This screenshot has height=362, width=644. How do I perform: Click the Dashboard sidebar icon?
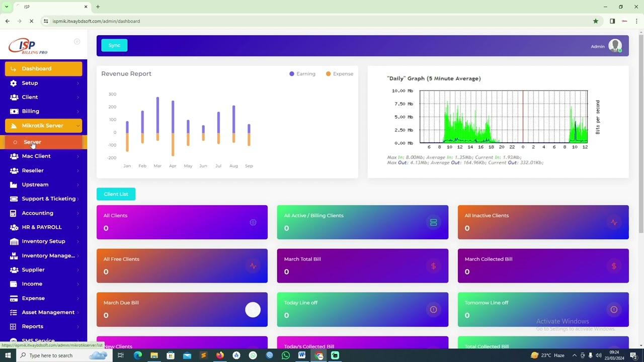14,68
